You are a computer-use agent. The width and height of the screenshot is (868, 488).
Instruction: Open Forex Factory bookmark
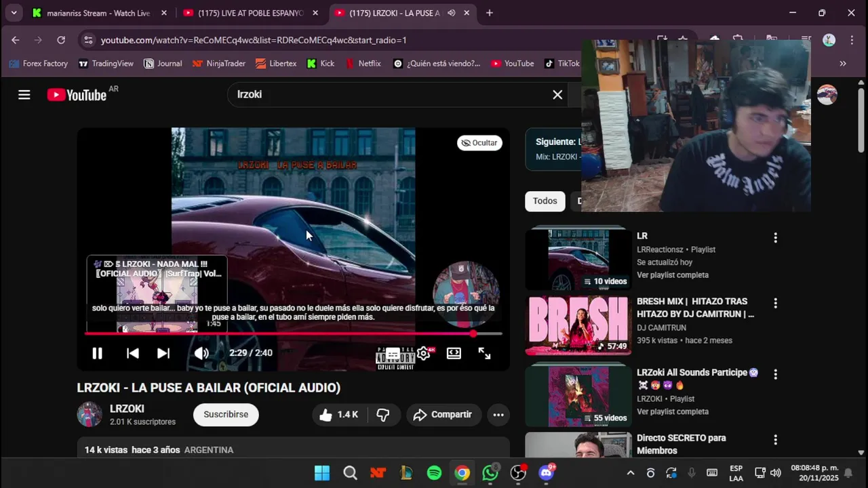click(x=39, y=64)
